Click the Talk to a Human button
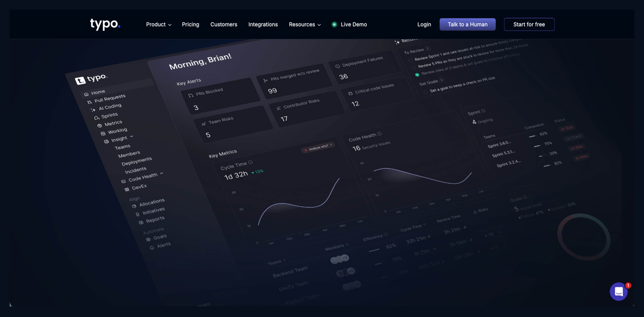 point(468,24)
